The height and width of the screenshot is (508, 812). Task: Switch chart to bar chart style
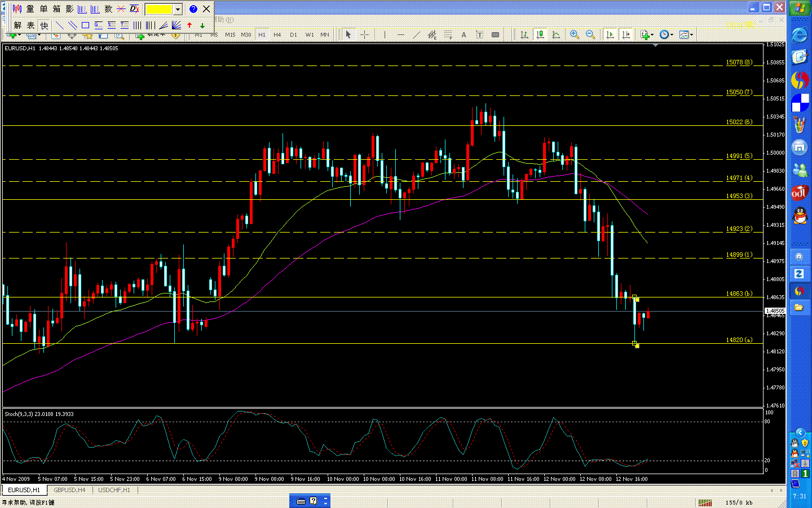point(524,34)
